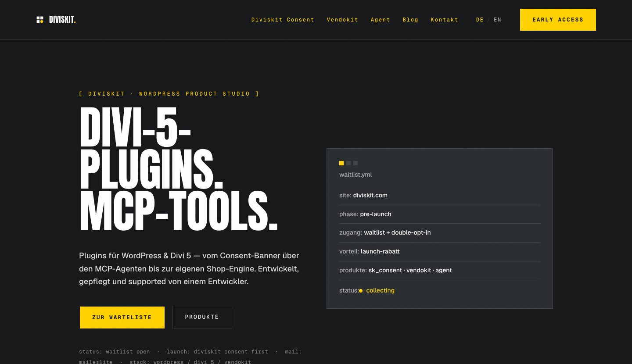
Task: Click the 'launch: diviskit consent first' text
Action: 217,352
